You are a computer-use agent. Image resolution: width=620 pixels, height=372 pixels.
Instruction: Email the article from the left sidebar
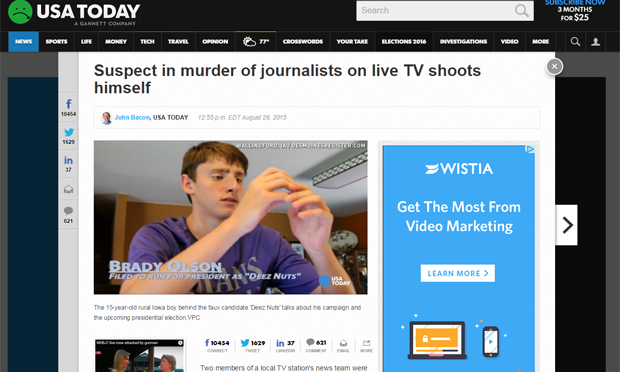(x=68, y=189)
